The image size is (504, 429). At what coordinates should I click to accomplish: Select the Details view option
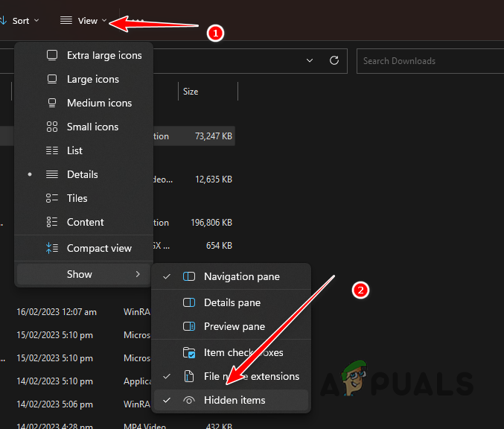point(83,174)
